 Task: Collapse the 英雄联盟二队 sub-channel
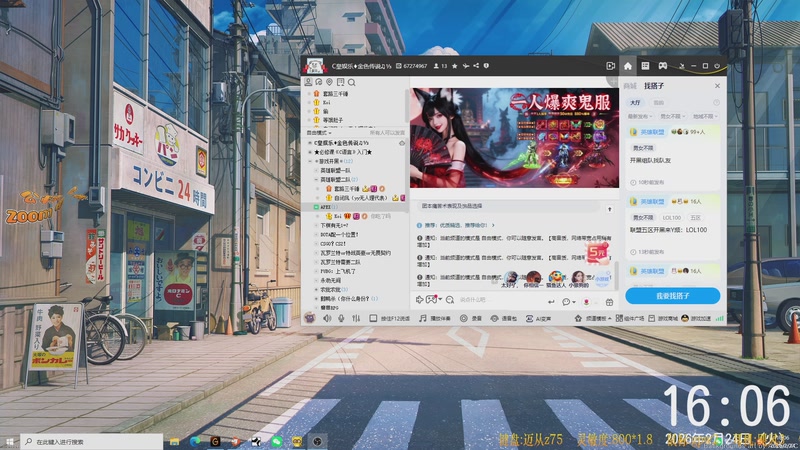[316, 180]
